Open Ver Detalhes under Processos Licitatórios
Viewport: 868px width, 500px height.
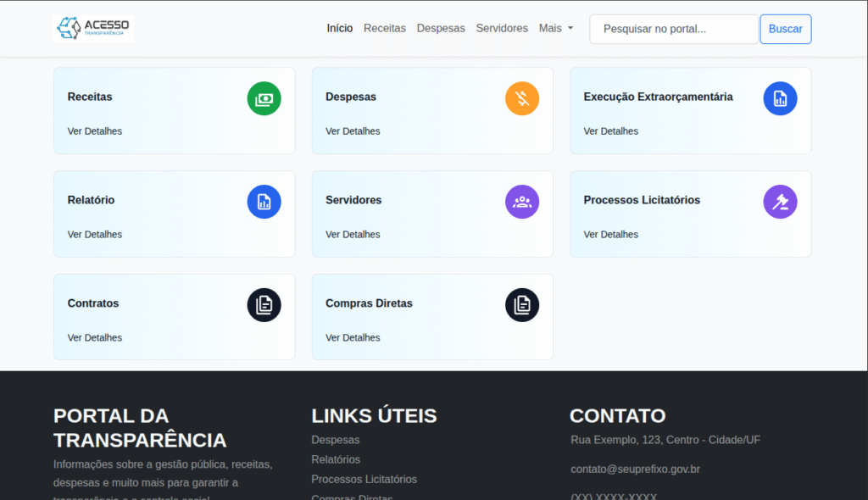coord(611,234)
